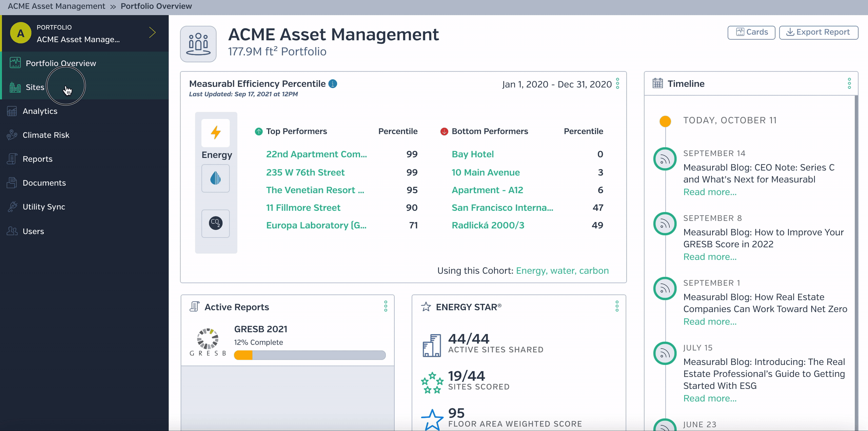Click the Export Report button
Screen dimensions: 868x431
click(818, 32)
